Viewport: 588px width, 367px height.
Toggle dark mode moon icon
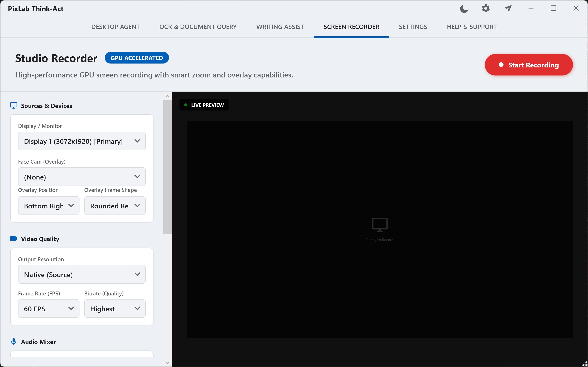click(464, 9)
